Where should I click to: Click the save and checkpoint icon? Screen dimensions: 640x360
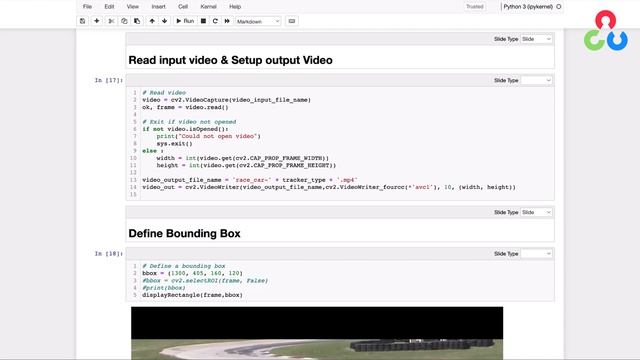point(82,21)
